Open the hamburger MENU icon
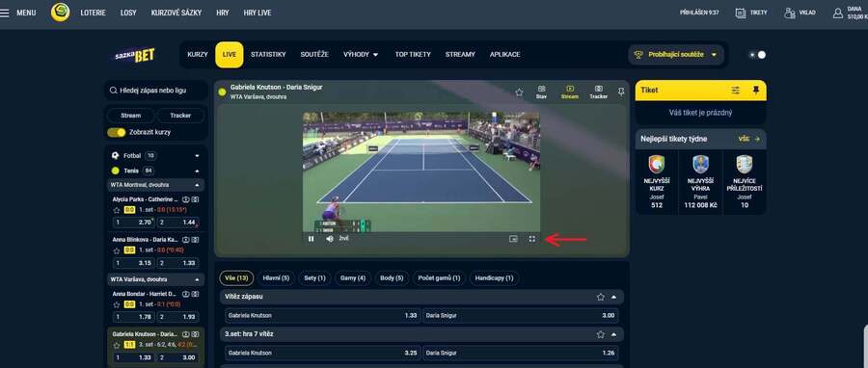The height and width of the screenshot is (368, 868). point(5,13)
